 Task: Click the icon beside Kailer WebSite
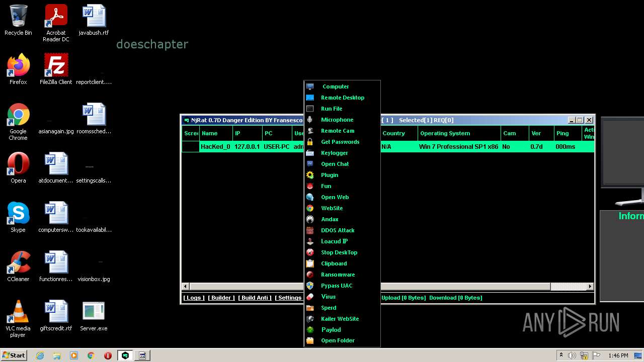click(310, 319)
